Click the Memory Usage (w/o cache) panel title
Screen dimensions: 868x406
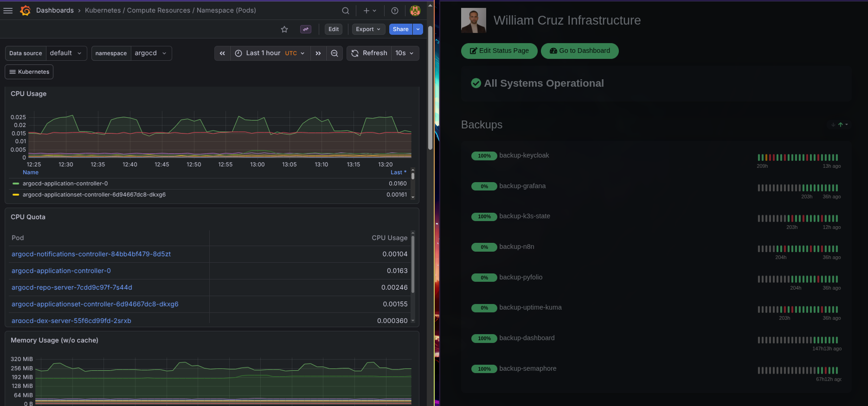point(55,340)
